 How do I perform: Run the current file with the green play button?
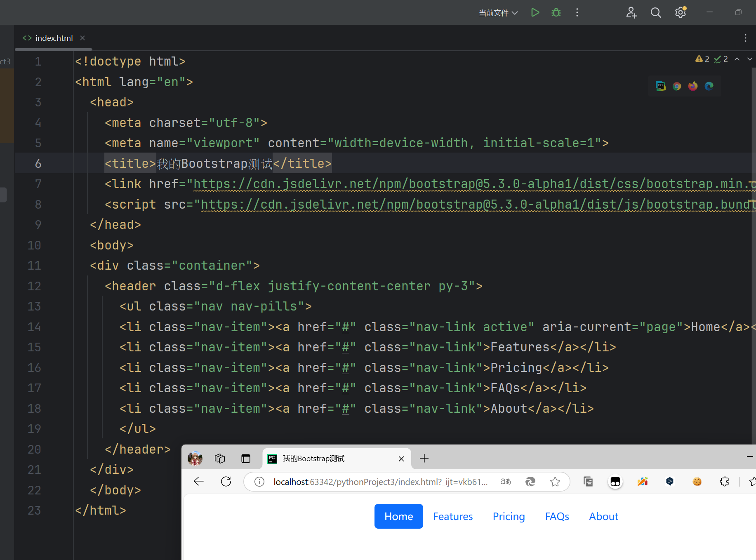pyautogui.click(x=535, y=13)
